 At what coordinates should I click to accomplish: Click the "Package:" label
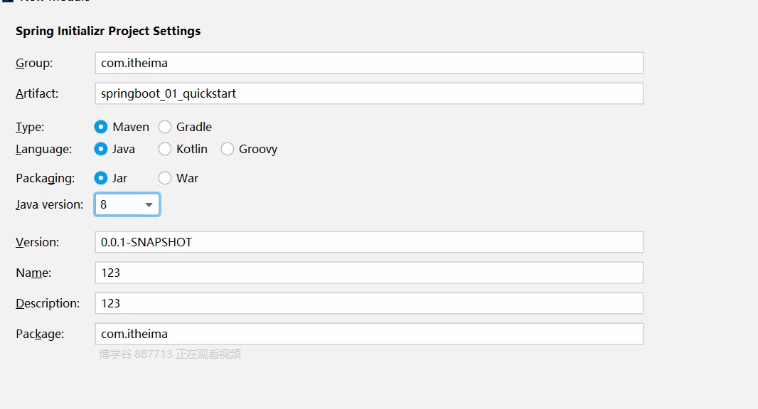pyautogui.click(x=40, y=334)
